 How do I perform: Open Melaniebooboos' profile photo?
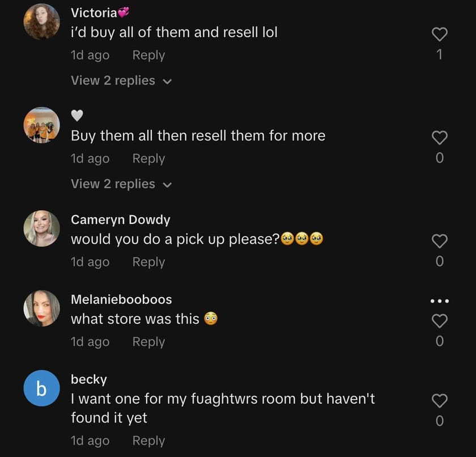tap(41, 308)
